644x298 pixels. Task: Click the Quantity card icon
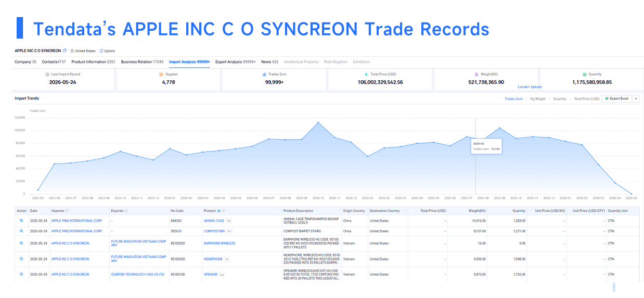pyautogui.click(x=584, y=74)
